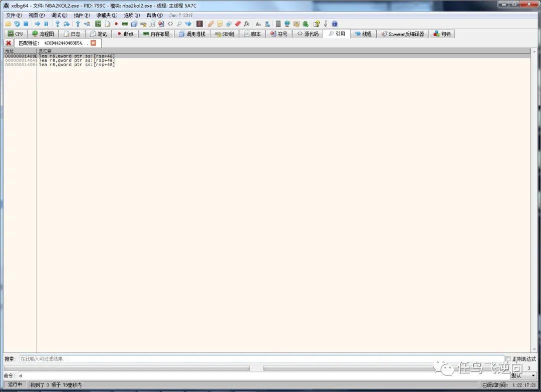Switch to the 符号 tab
This screenshot has width=541, height=392.
click(x=279, y=34)
